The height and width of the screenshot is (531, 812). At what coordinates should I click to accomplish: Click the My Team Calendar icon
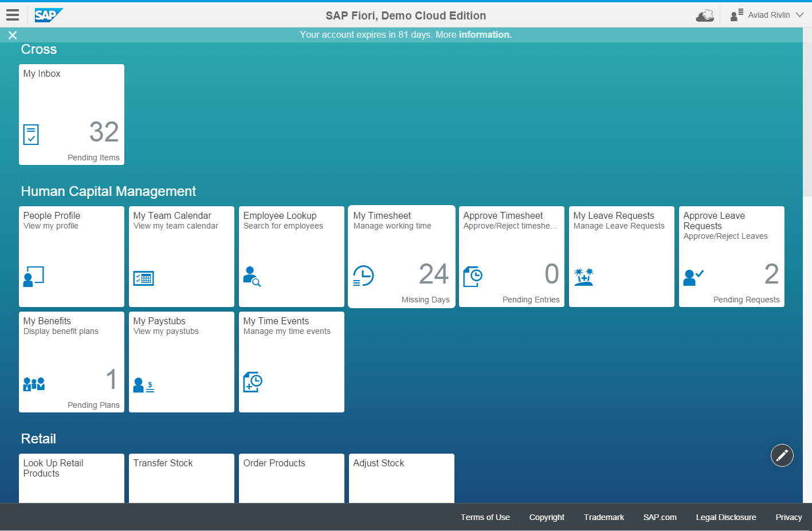(143, 278)
